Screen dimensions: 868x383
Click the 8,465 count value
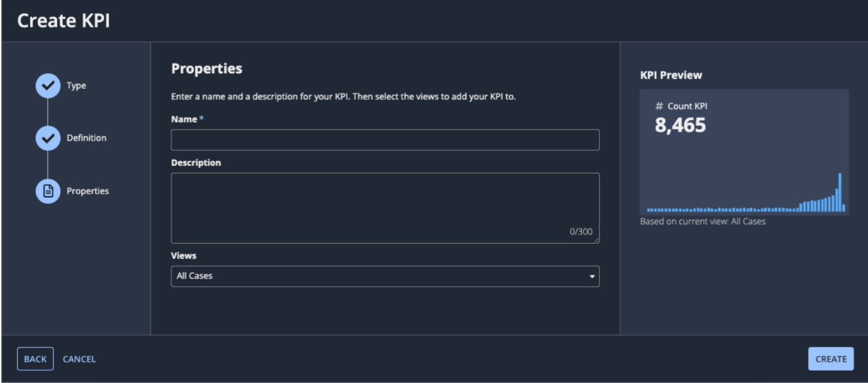[x=680, y=125]
